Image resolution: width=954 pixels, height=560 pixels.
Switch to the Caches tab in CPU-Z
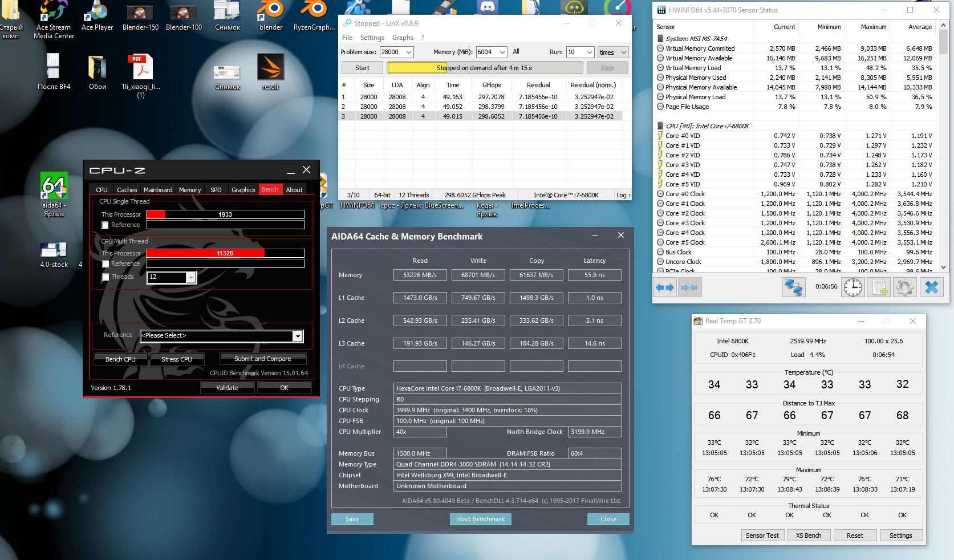[127, 190]
